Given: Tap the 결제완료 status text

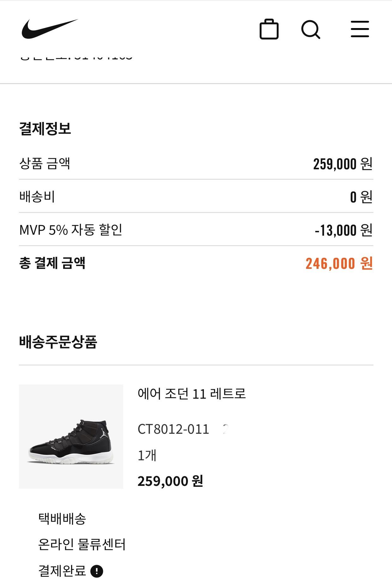Looking at the screenshot, I should 62,571.
